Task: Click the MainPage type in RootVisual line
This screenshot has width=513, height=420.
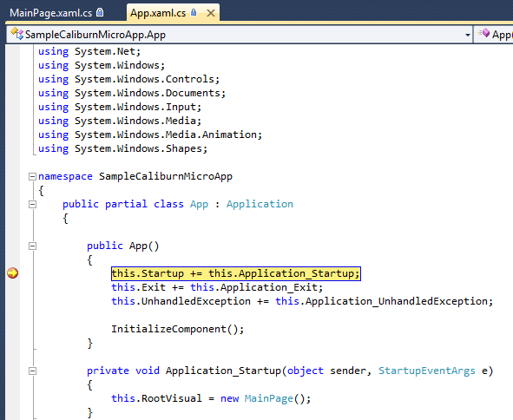Action: point(268,398)
